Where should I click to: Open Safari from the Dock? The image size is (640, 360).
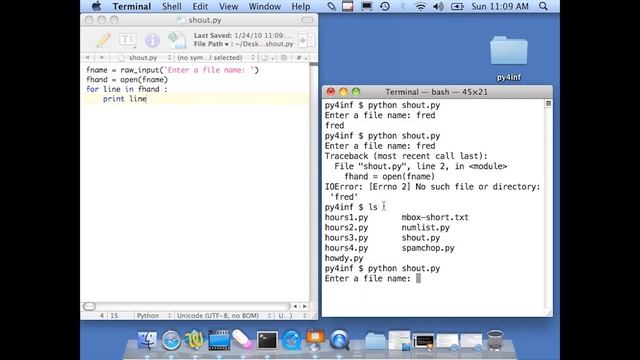point(171,340)
